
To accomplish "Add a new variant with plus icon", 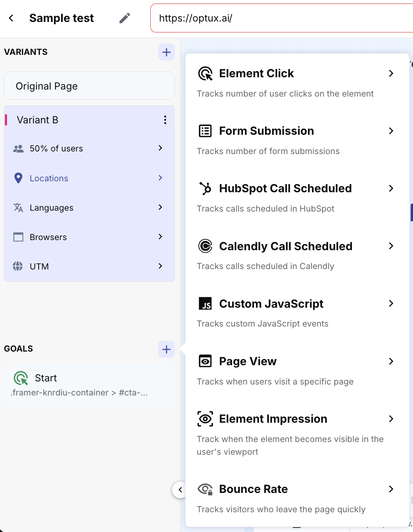I will 166,52.
